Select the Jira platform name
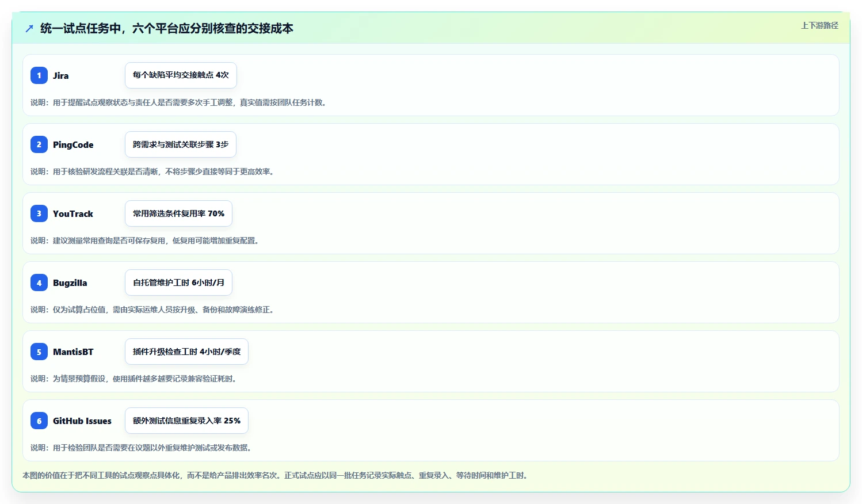 coord(61,75)
